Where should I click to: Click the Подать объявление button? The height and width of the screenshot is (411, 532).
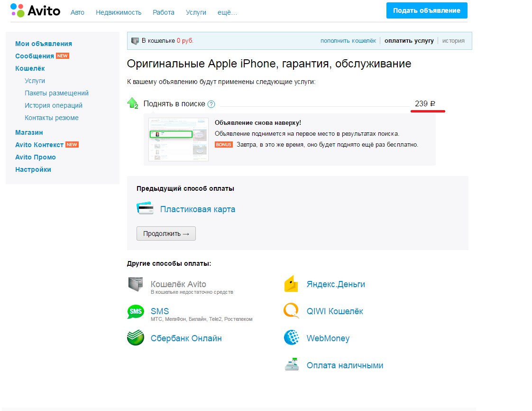[x=427, y=10]
